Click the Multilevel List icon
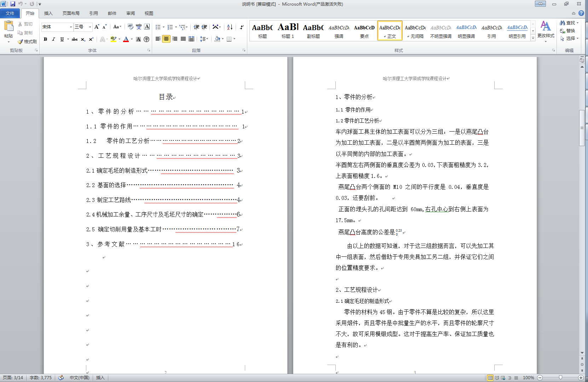588x382 pixels. click(x=183, y=27)
